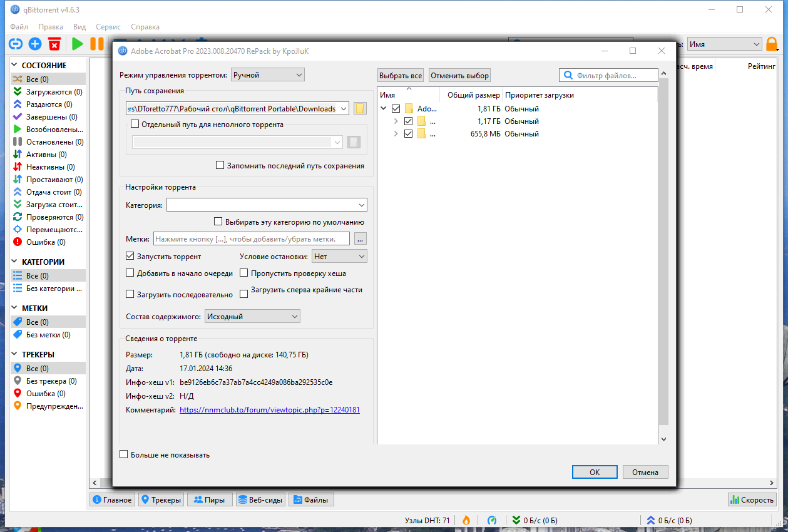The width and height of the screenshot is (788, 532).
Task: Open the nnmclub forum comment link
Action: (269, 409)
